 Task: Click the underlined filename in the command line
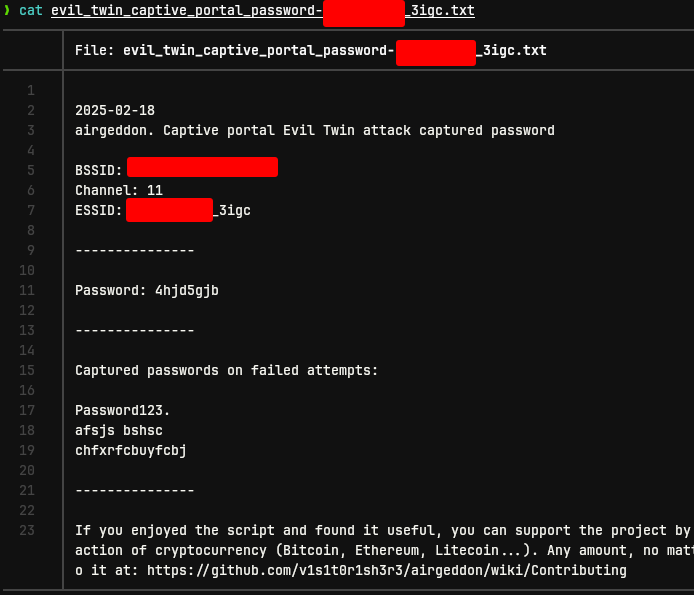pyautogui.click(x=263, y=11)
